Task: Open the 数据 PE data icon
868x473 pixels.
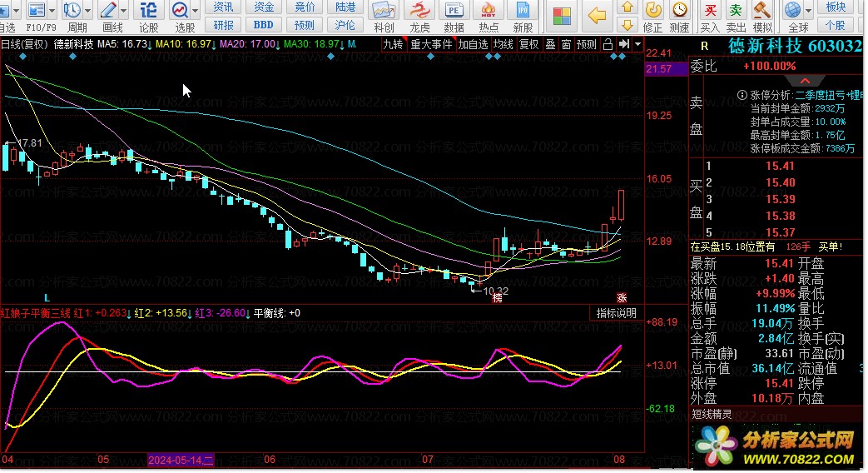Action: pyautogui.click(x=454, y=10)
